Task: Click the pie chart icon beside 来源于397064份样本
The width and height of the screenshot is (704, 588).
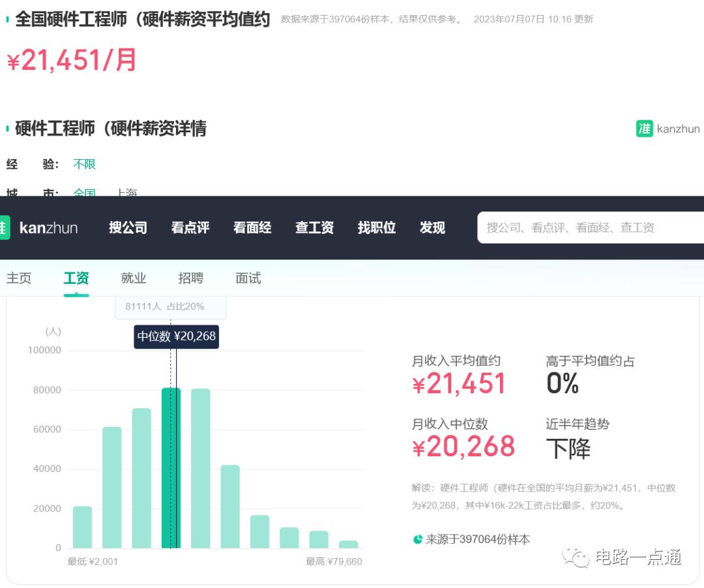Action: click(417, 539)
